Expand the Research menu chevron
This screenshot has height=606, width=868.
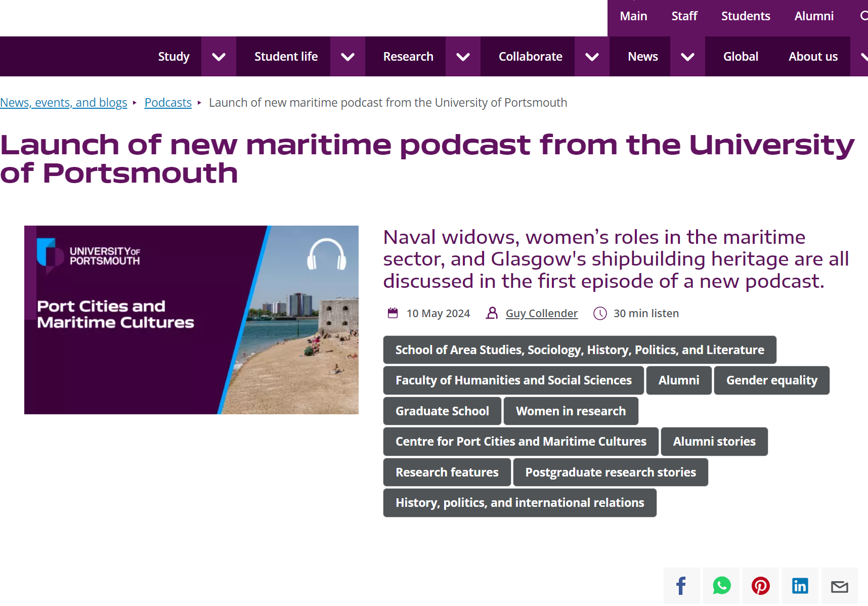463,57
